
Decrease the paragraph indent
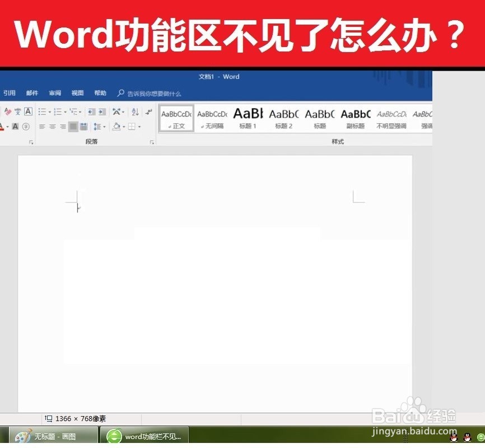coord(91,111)
